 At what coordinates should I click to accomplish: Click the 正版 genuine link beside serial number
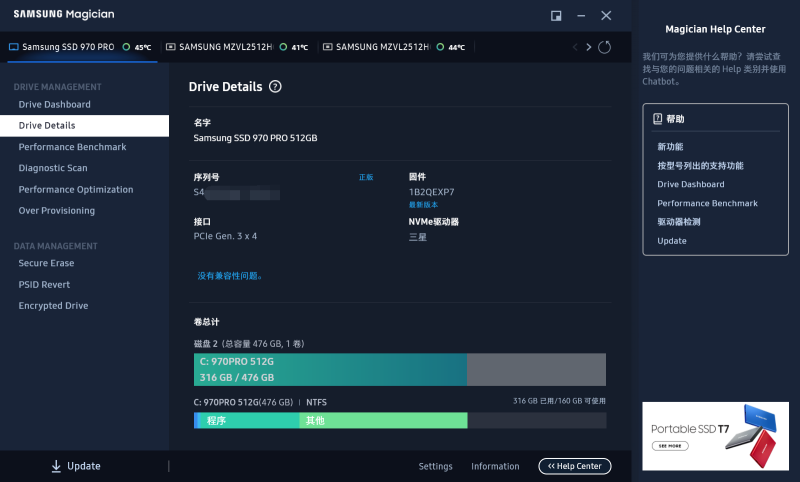(366, 177)
